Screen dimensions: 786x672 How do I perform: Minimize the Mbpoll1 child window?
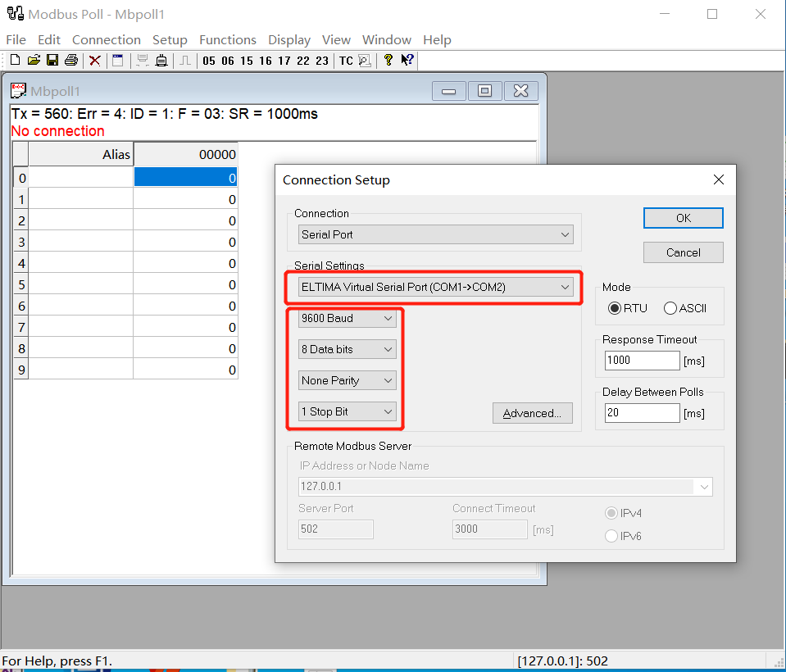(x=448, y=91)
